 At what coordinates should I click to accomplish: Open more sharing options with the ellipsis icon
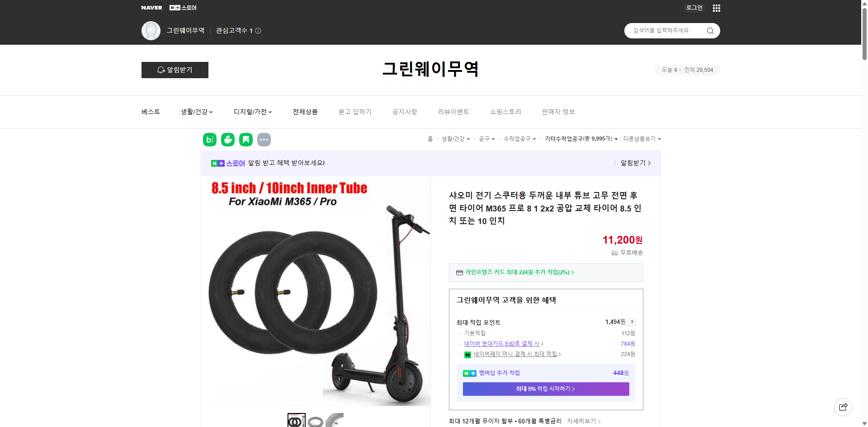[x=264, y=140]
